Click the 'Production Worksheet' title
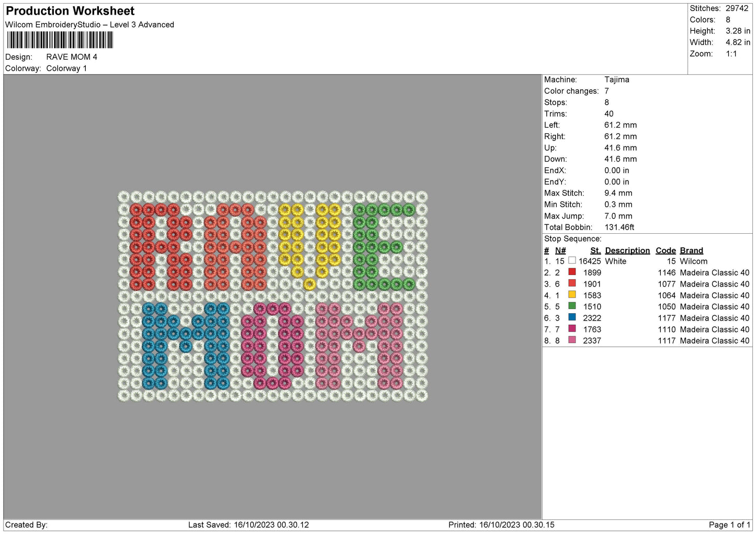This screenshot has width=756, height=534. (70, 11)
